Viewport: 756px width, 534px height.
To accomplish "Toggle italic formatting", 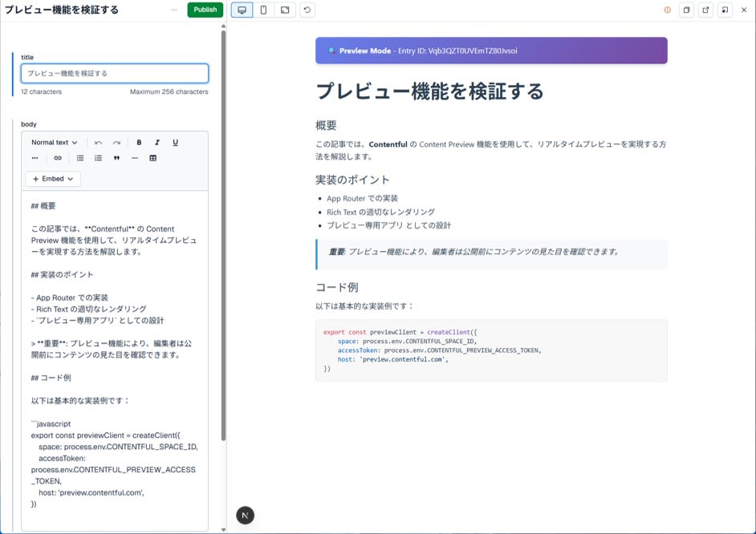I will [157, 143].
